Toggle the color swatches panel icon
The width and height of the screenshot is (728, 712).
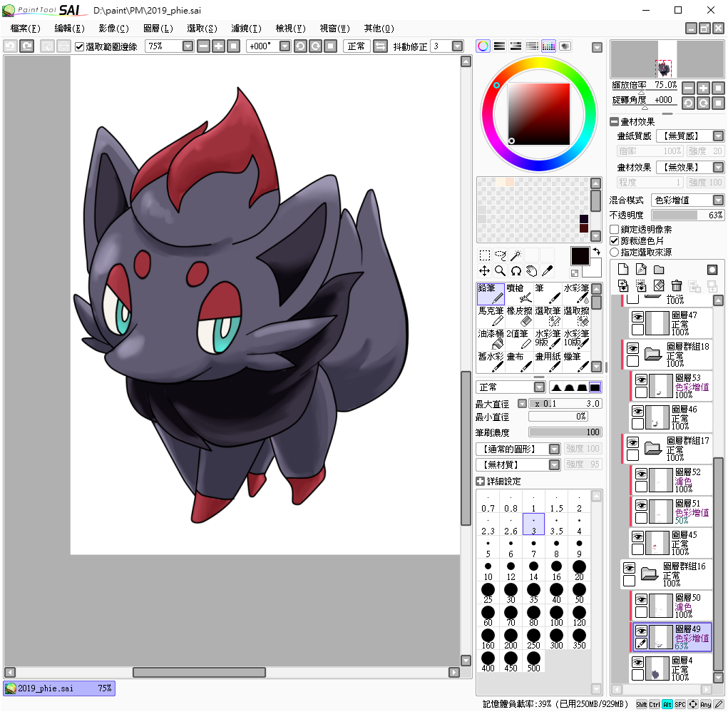pyautogui.click(x=548, y=46)
